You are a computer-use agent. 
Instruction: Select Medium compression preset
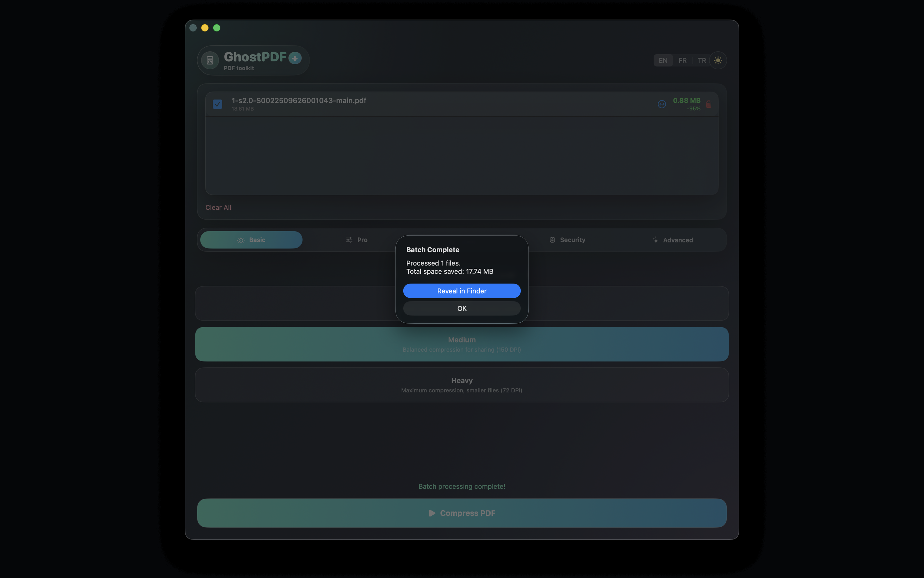point(462,344)
